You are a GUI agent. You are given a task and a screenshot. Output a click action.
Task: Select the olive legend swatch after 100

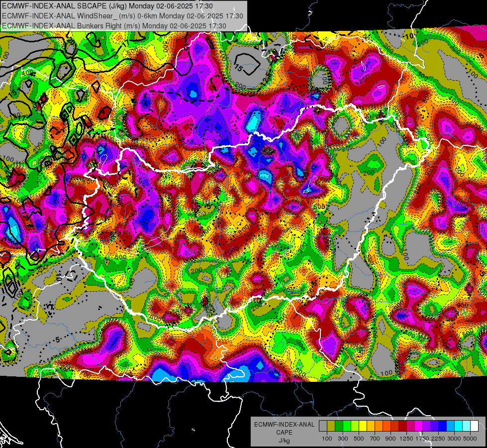coord(331,426)
